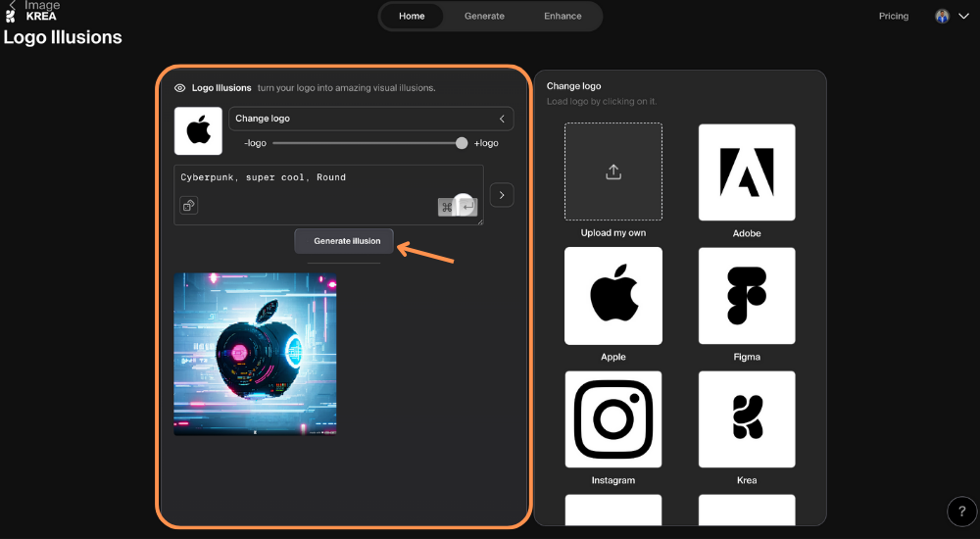Click the Upload my own box

(x=613, y=171)
